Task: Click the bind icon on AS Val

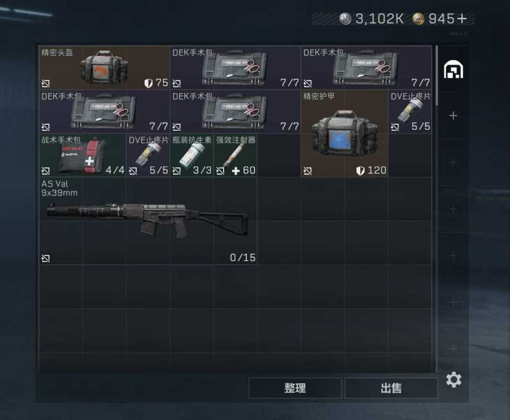Action: pyautogui.click(x=45, y=258)
